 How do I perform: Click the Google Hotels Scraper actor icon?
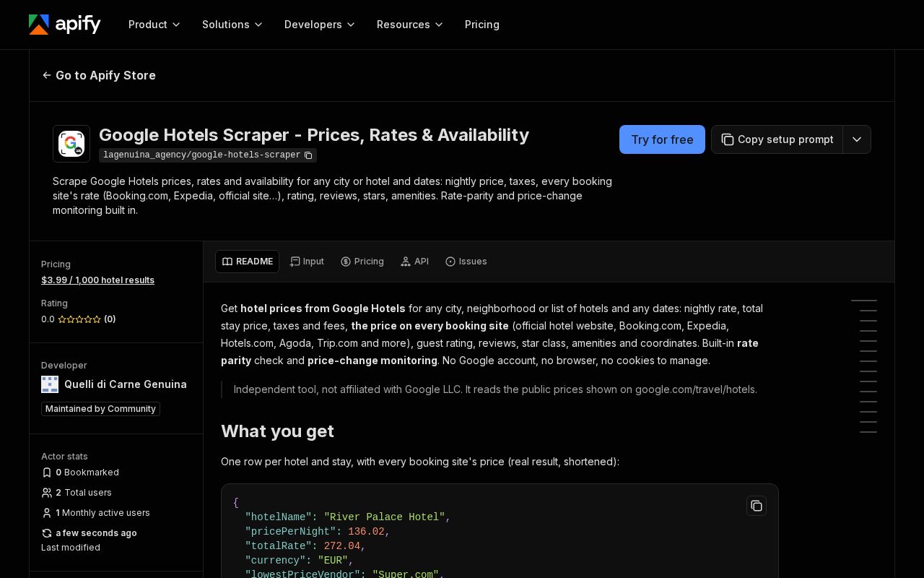71,144
